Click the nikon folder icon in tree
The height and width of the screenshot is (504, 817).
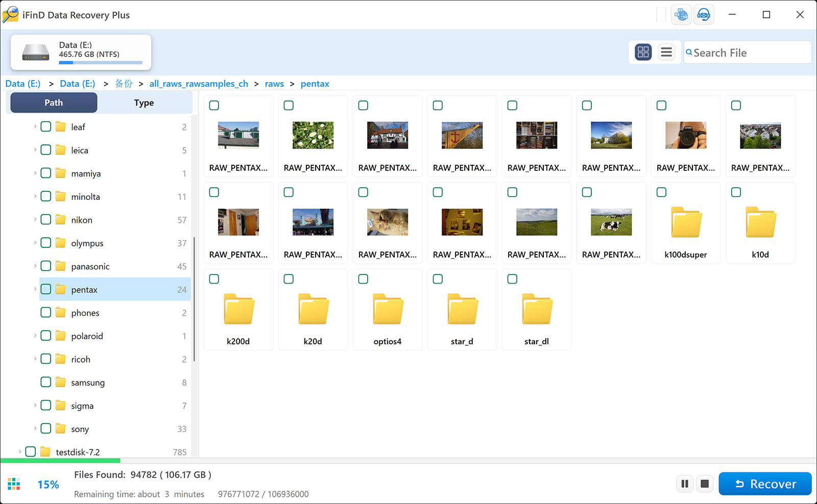click(61, 220)
